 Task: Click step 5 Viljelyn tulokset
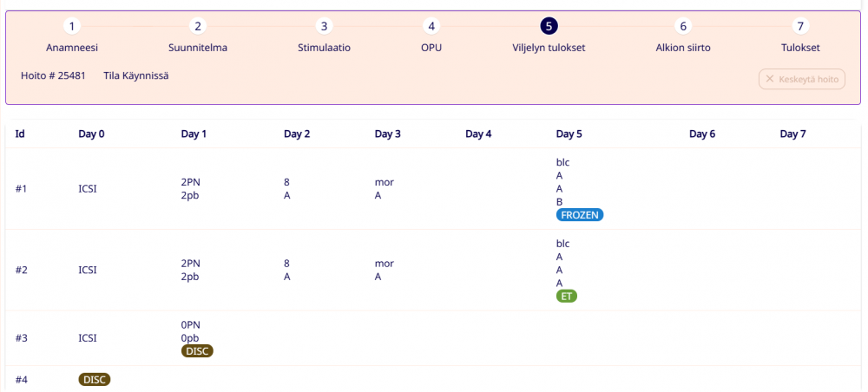point(549,27)
